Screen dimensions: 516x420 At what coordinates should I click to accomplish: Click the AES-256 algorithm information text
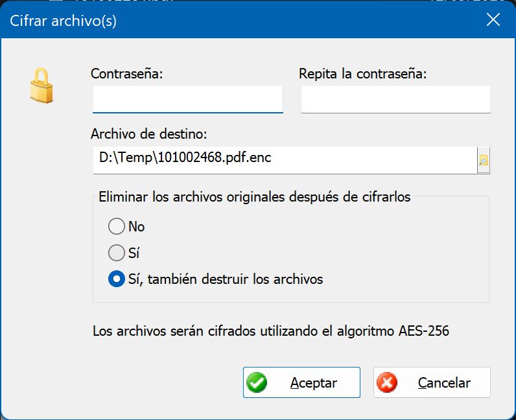click(x=271, y=331)
